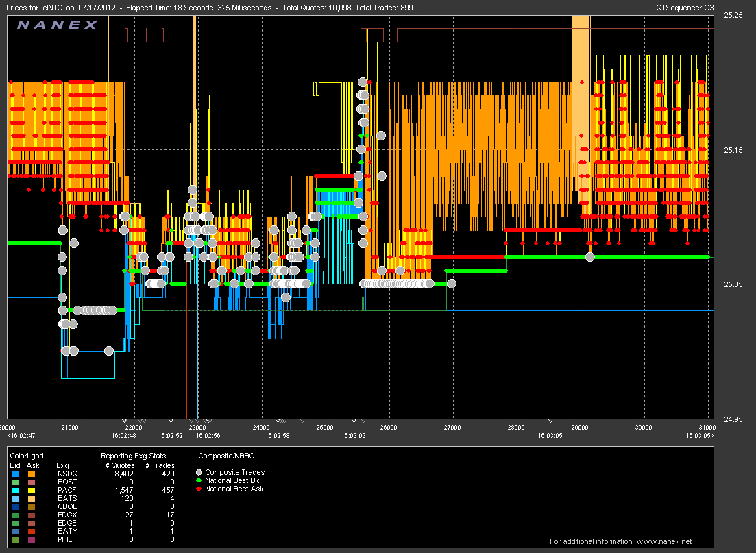Click the 21000 x-axis tick label
The image size is (756, 553).
point(70,428)
